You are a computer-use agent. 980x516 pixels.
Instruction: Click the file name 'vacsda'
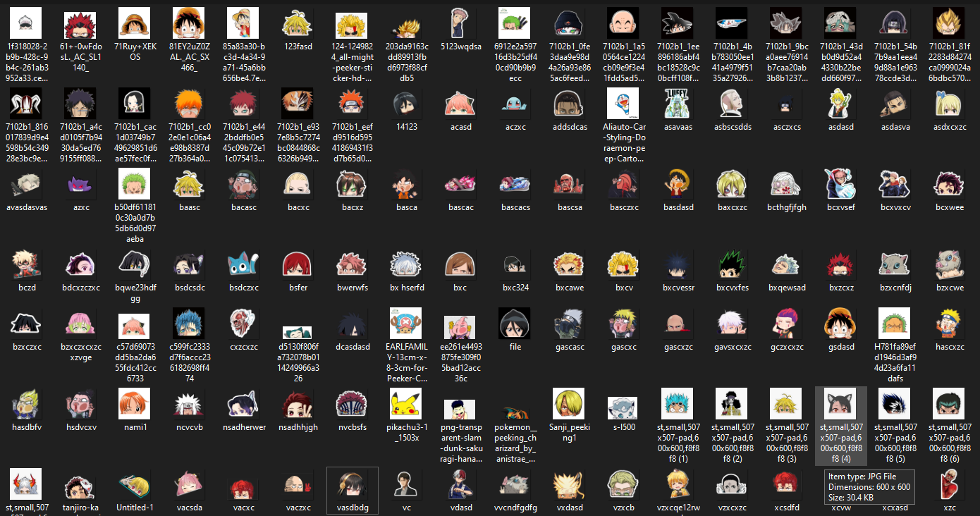[190, 508]
